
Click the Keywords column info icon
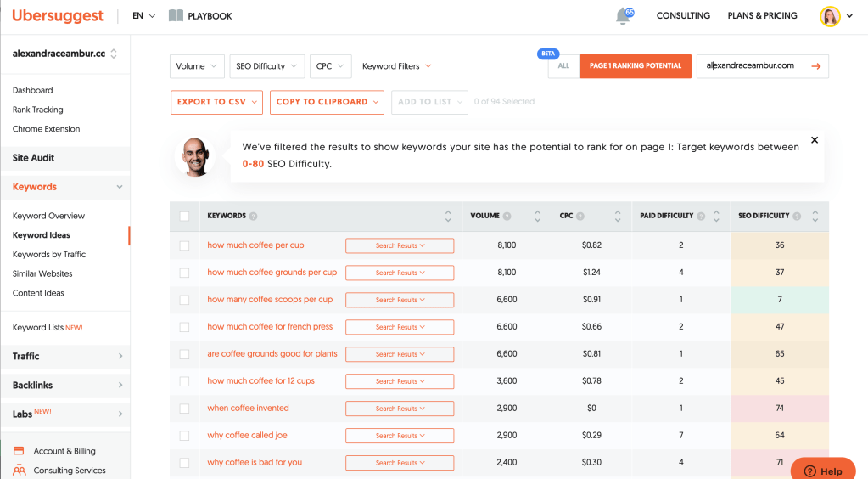(253, 217)
